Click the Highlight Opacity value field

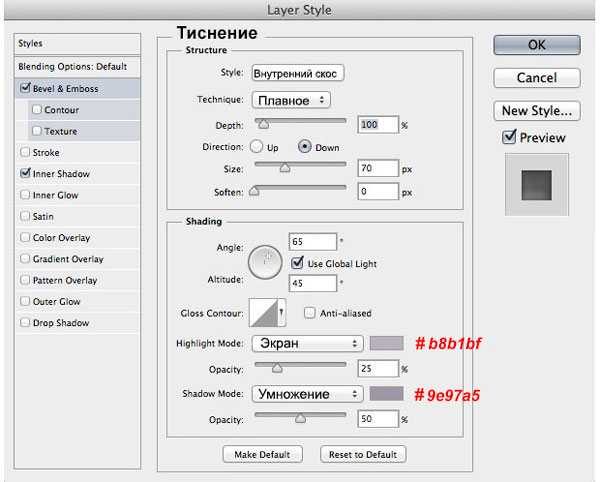378,369
